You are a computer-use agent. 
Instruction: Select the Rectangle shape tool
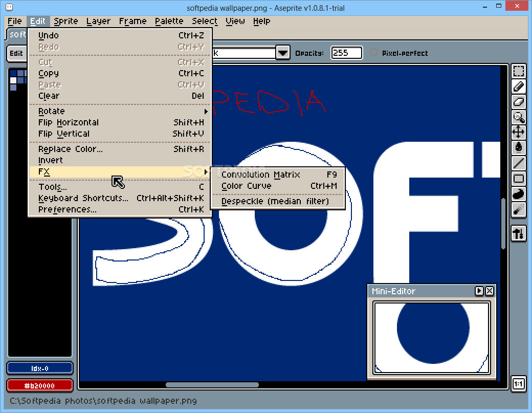(518, 179)
